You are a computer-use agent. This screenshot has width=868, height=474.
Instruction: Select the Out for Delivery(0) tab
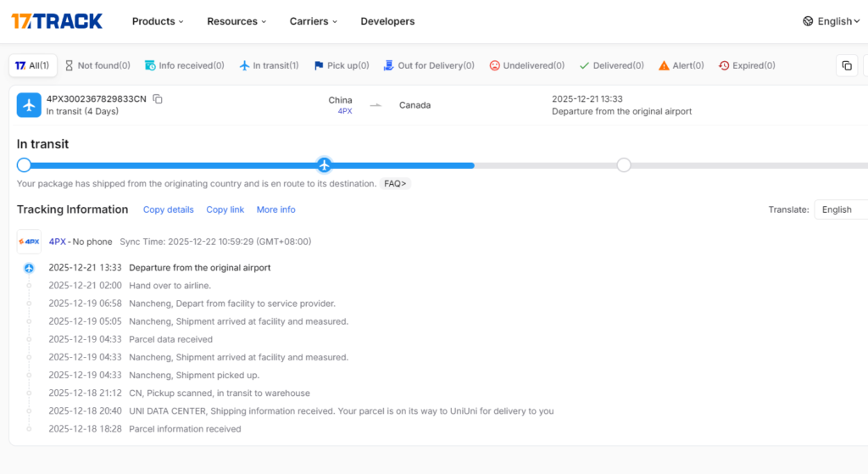429,65
